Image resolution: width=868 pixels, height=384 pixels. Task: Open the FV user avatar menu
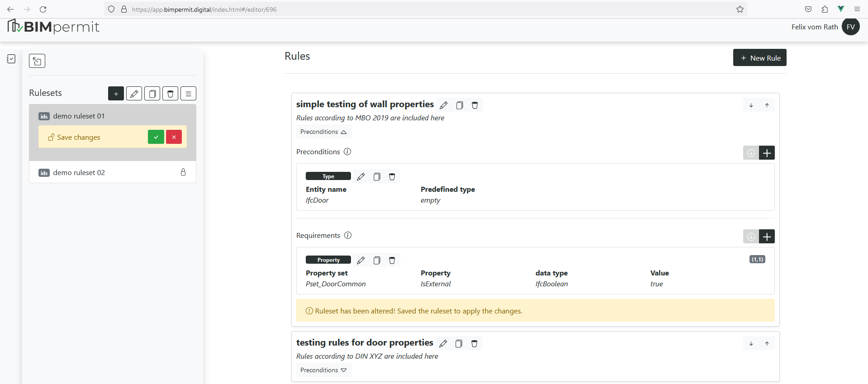click(x=851, y=27)
